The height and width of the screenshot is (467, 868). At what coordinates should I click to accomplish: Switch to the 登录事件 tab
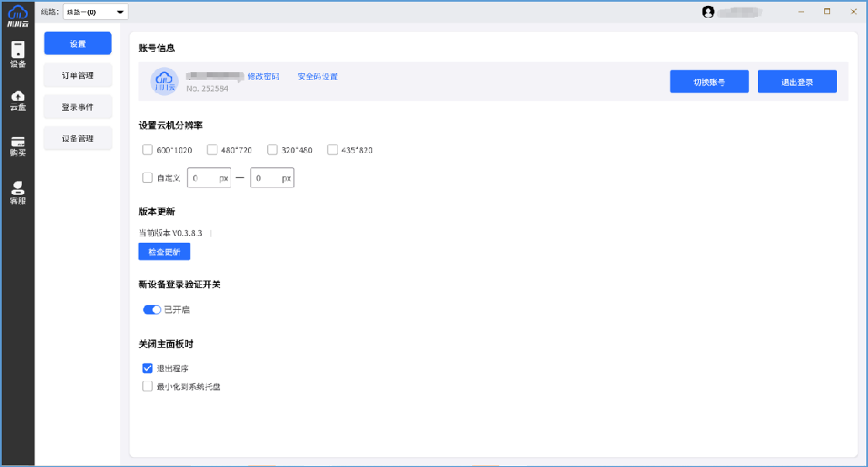77,107
